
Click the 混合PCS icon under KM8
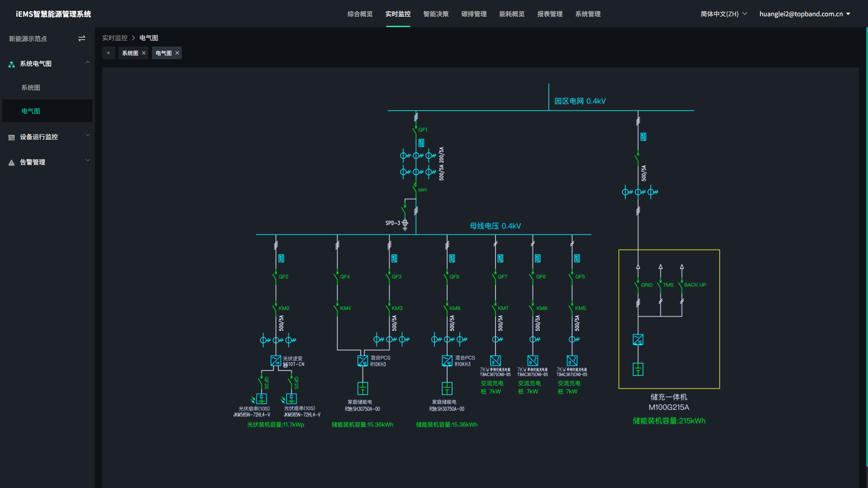[x=447, y=361]
